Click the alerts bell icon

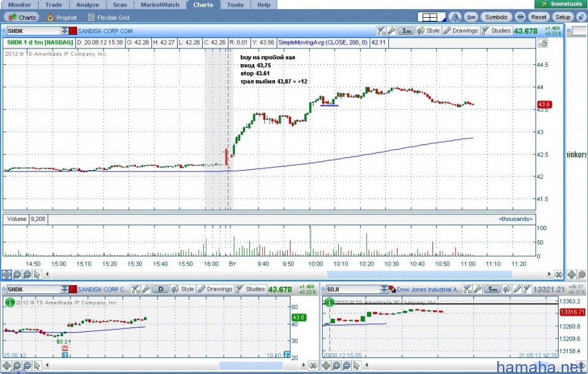(x=455, y=17)
